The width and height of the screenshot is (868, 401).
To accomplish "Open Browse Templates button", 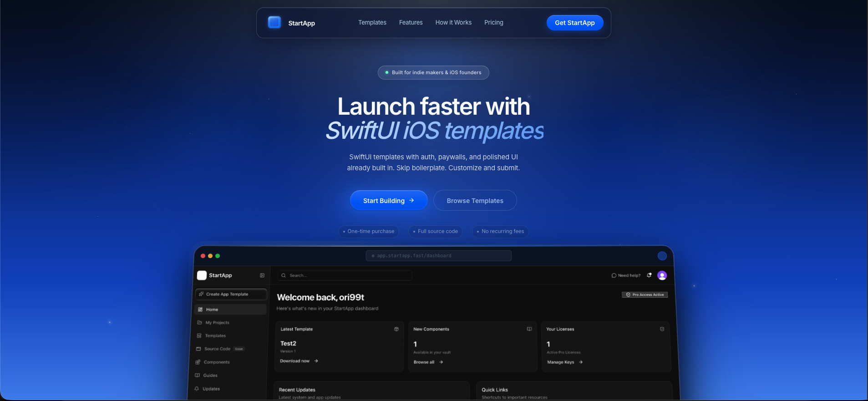I will (x=475, y=200).
